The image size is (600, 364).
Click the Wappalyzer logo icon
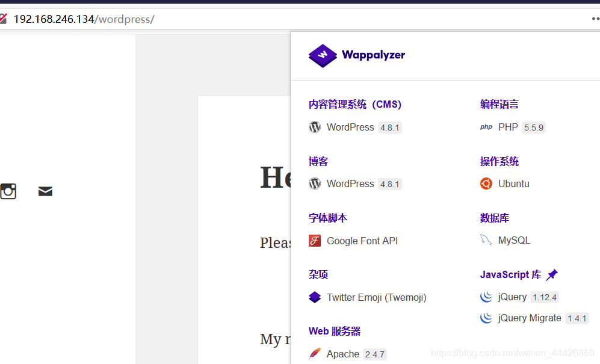pos(323,55)
